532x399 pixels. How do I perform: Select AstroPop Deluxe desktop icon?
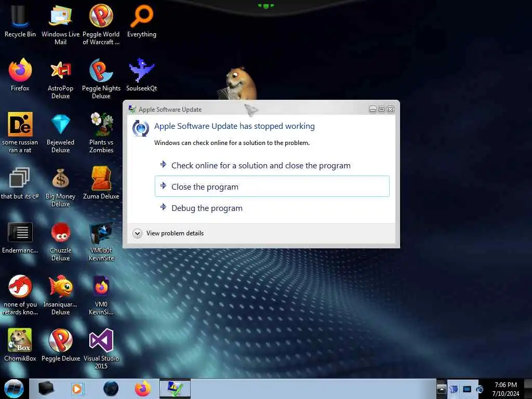(60, 79)
